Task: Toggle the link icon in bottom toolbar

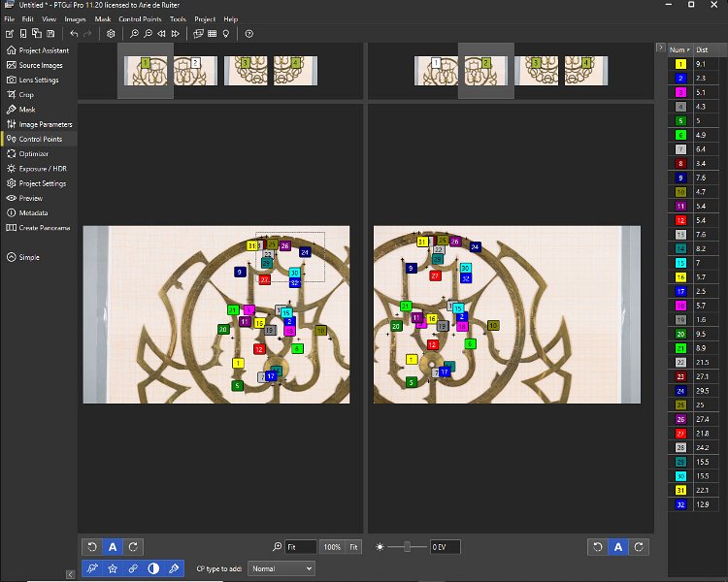Action: [133, 567]
